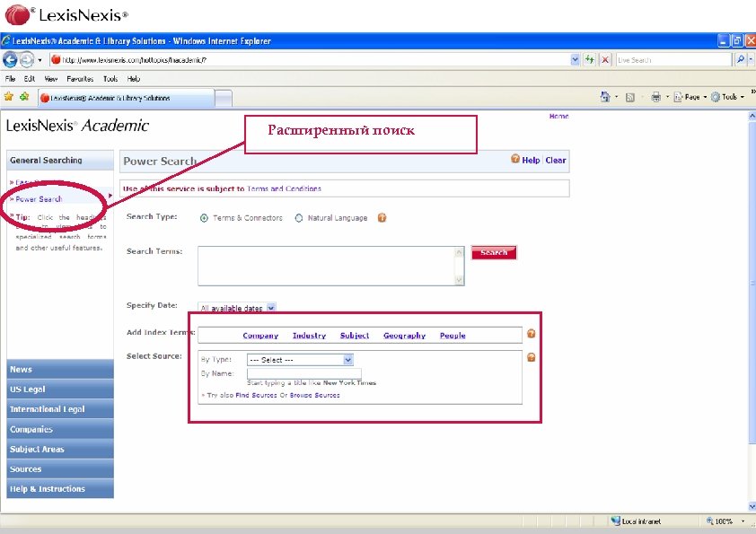Open the Tools menu
The height and width of the screenshot is (534, 756).
pyautogui.click(x=110, y=79)
